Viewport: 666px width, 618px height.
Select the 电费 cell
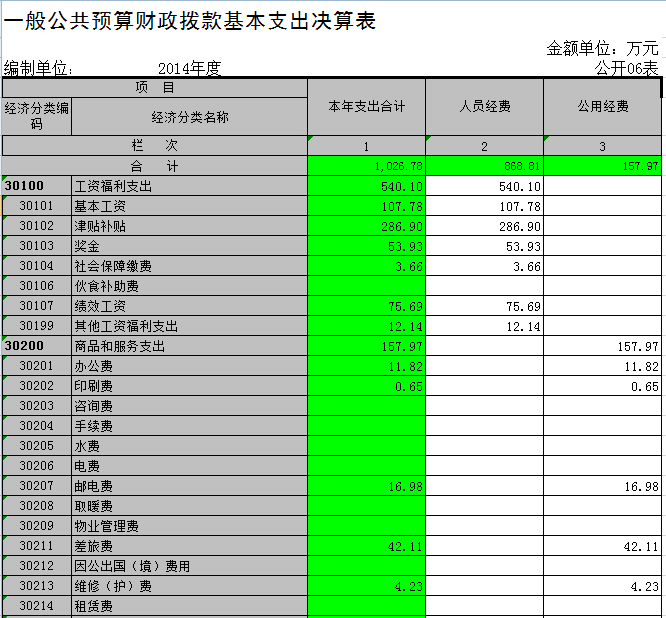189,466
